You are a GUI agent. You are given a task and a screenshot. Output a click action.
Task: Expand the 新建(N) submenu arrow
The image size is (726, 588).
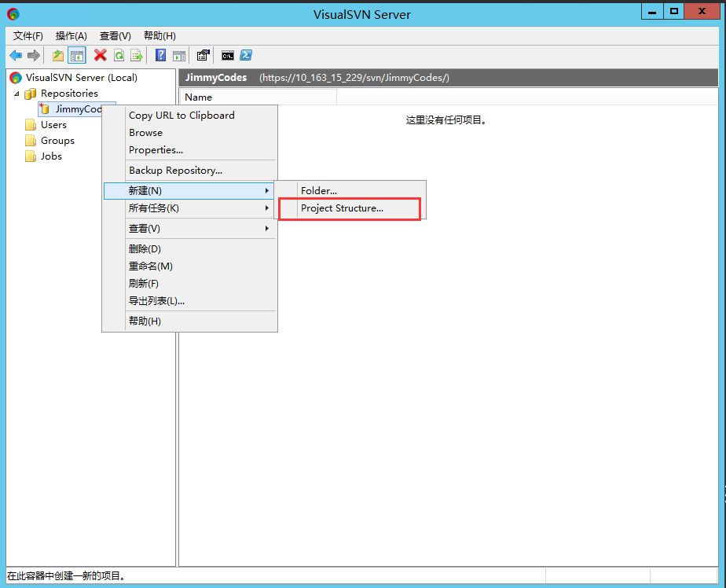[x=266, y=190]
